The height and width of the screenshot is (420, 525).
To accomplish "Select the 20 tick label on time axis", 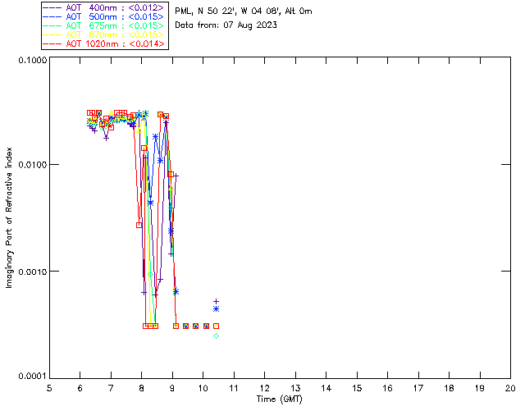I will point(510,388).
